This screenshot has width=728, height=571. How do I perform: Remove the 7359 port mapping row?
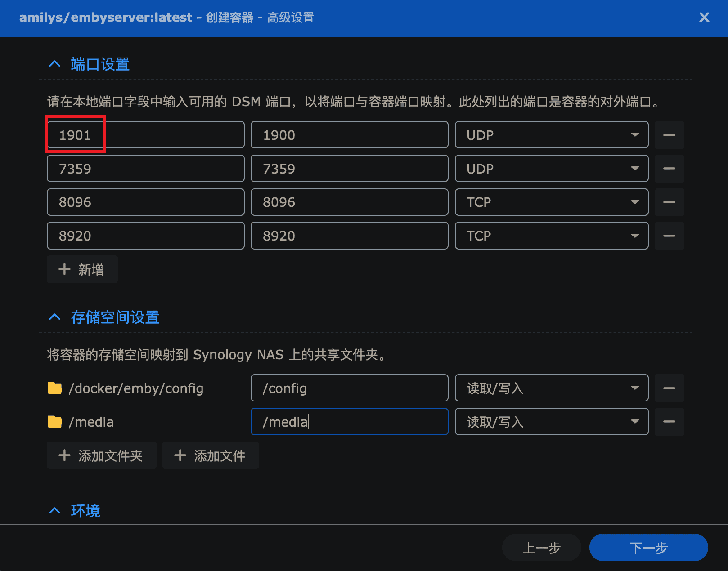(669, 169)
